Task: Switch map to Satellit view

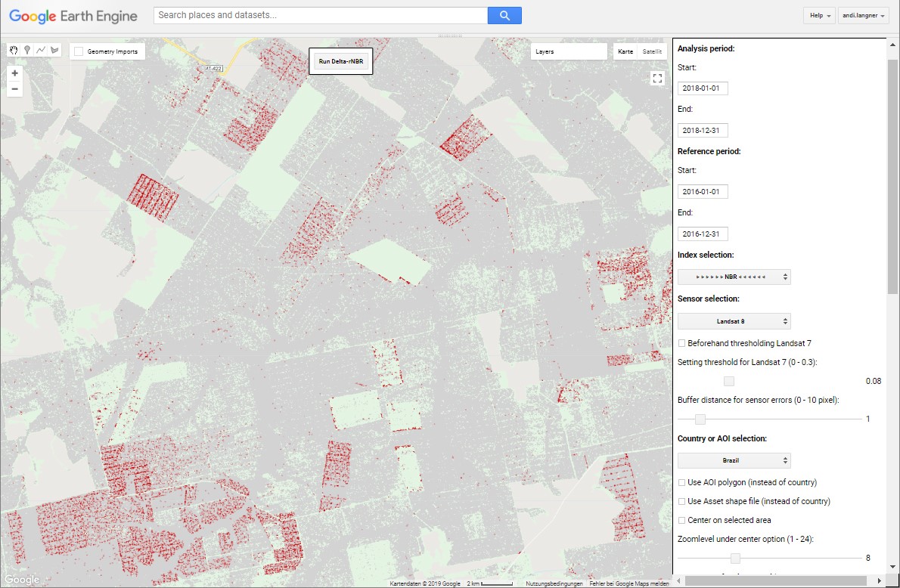Action: tap(652, 51)
